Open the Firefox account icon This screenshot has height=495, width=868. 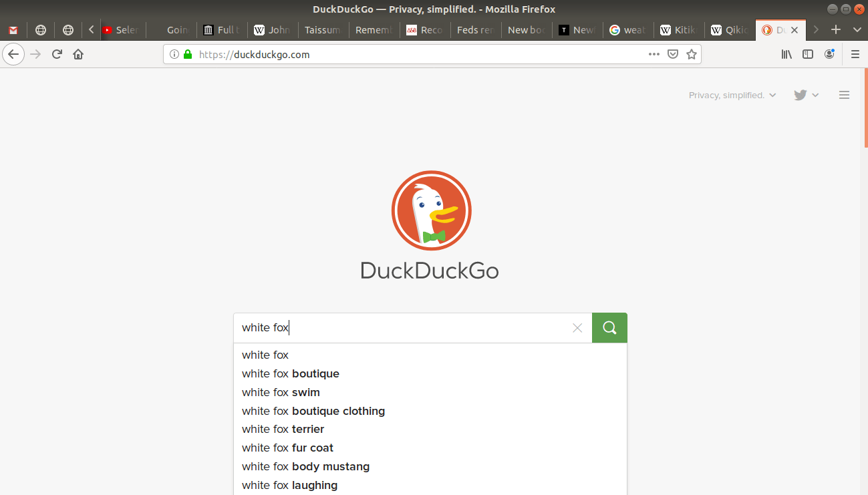coord(829,54)
